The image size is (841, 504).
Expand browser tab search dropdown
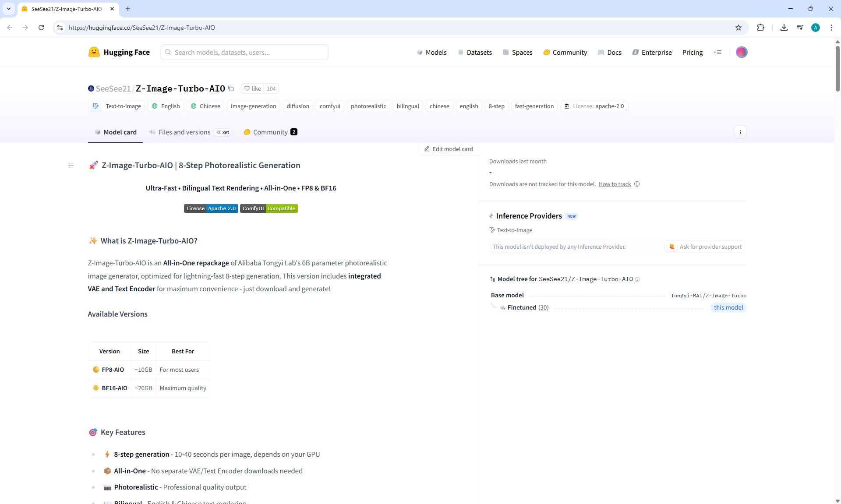coord(8,9)
